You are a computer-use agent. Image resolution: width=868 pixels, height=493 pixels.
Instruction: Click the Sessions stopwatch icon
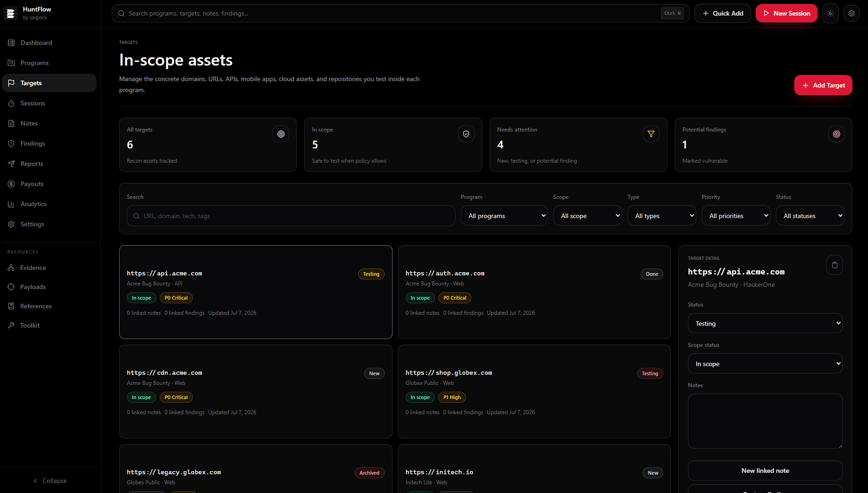(x=11, y=103)
